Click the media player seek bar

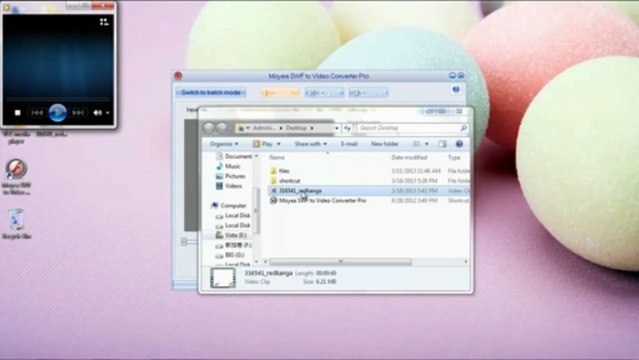pos(58,99)
